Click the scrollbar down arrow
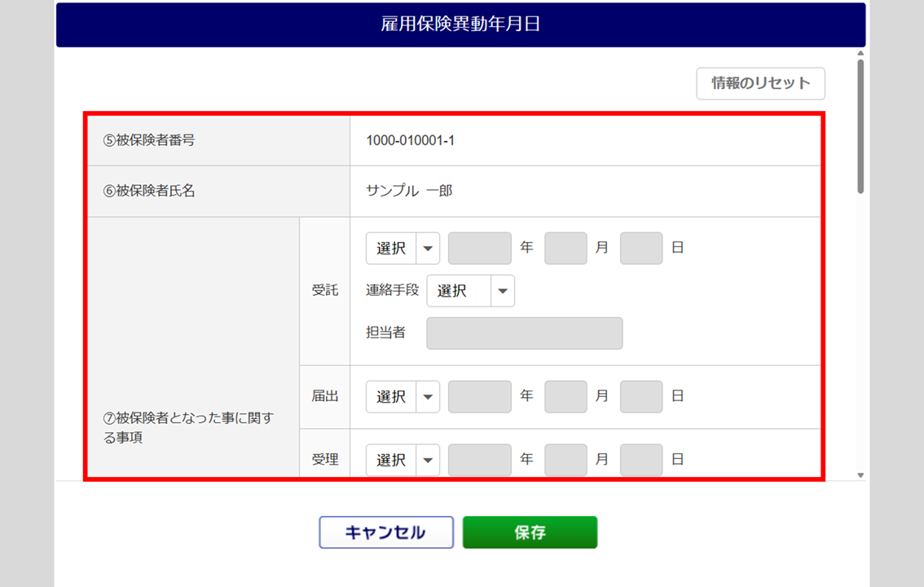 tap(860, 474)
